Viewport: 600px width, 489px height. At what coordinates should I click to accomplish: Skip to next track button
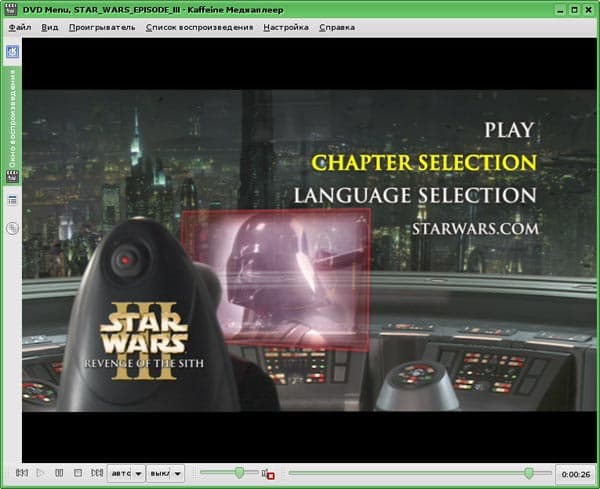97,473
